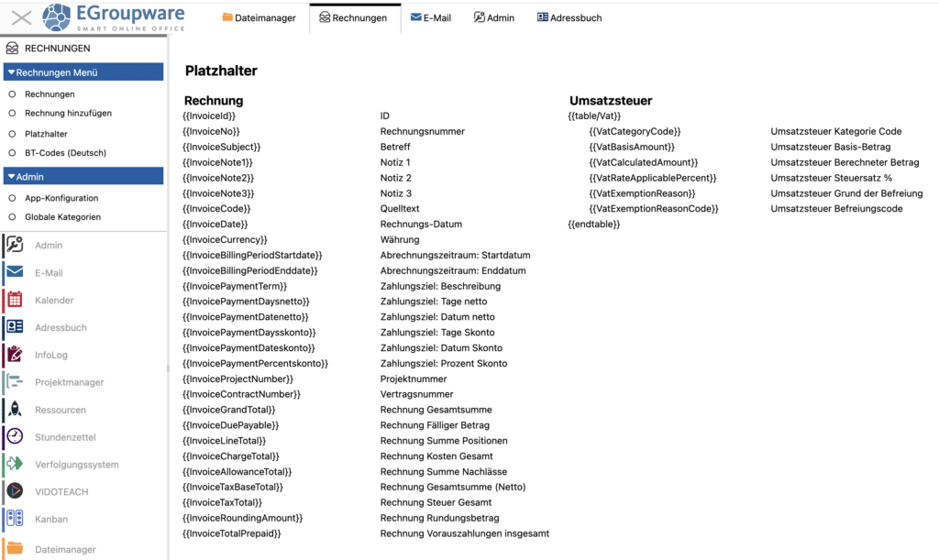This screenshot has width=939, height=560.
Task: Open the Kalender app icon in sidebar
Action: 15,300
